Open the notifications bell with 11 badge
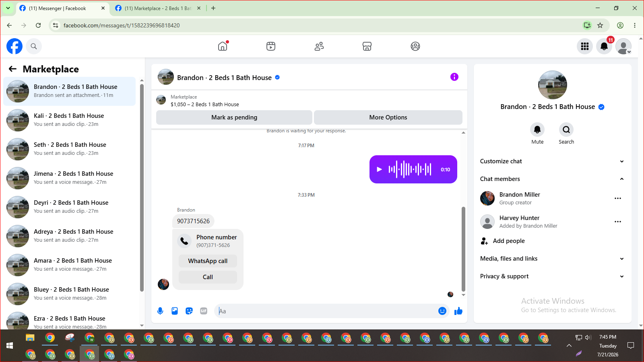This screenshot has width=644, height=362. 604,46
